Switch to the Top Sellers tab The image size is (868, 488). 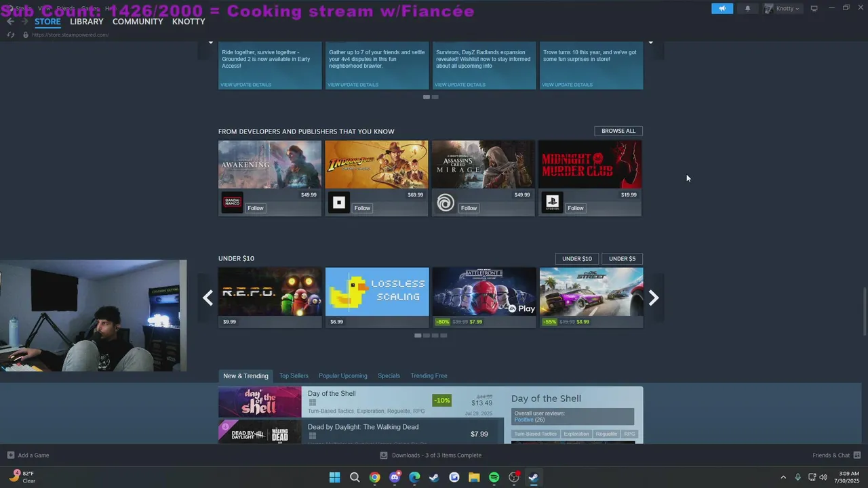294,375
